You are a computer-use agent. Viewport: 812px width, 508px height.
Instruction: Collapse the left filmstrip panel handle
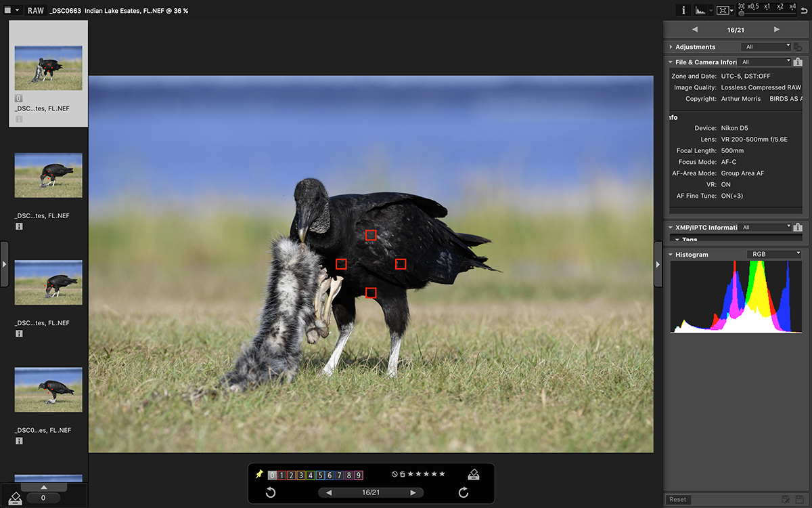4,263
